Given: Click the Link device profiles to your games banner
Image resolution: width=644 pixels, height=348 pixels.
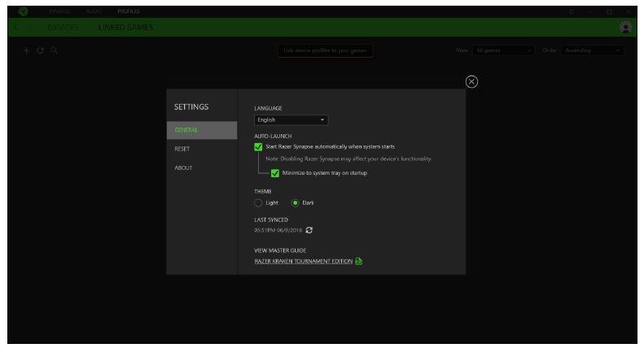Looking at the screenshot, I should coord(325,50).
